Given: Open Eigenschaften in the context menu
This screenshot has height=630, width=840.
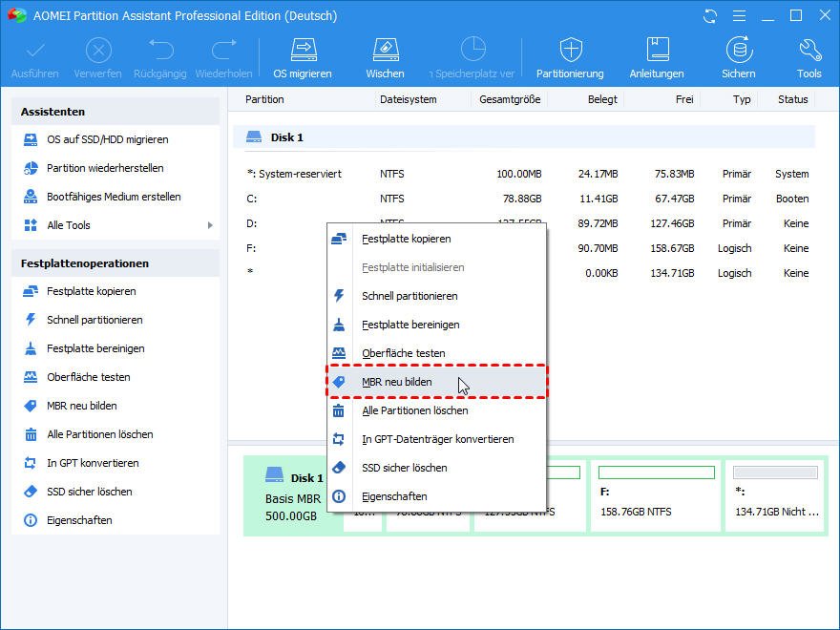Looking at the screenshot, I should (394, 496).
